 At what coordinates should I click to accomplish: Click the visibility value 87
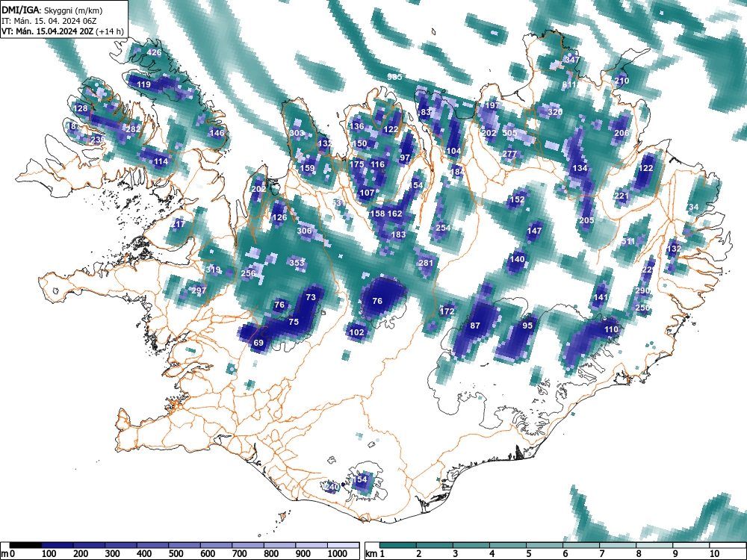475,326
